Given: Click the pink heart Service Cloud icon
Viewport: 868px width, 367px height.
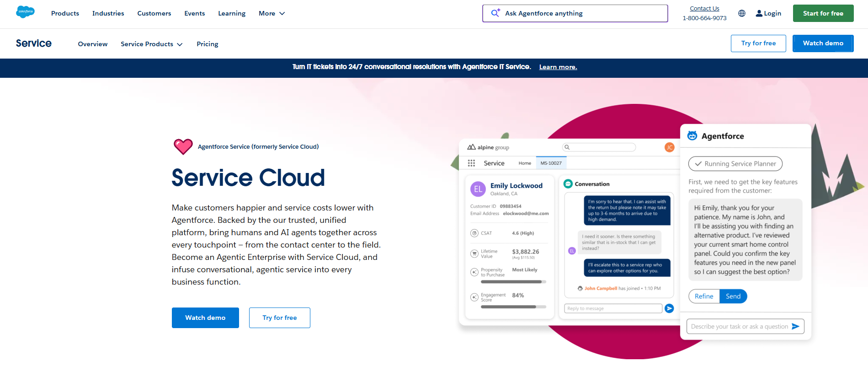Looking at the screenshot, I should pos(183,146).
